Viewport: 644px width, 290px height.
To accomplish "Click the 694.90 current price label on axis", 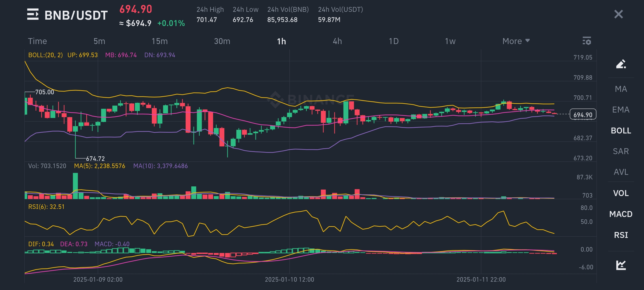I will [x=583, y=115].
